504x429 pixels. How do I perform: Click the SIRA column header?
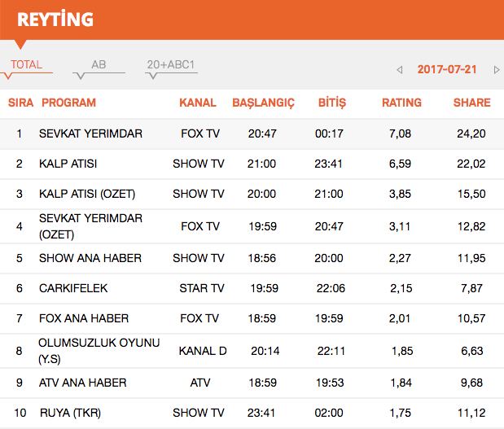[x=20, y=103]
